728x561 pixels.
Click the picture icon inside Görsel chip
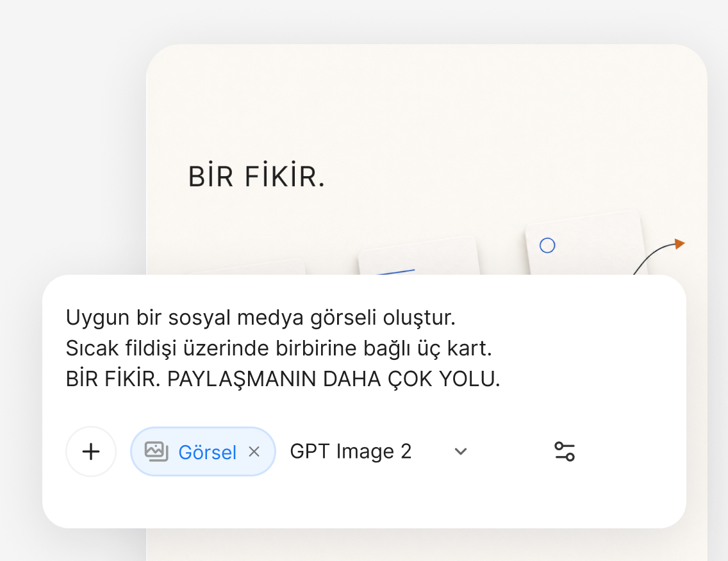click(x=156, y=451)
